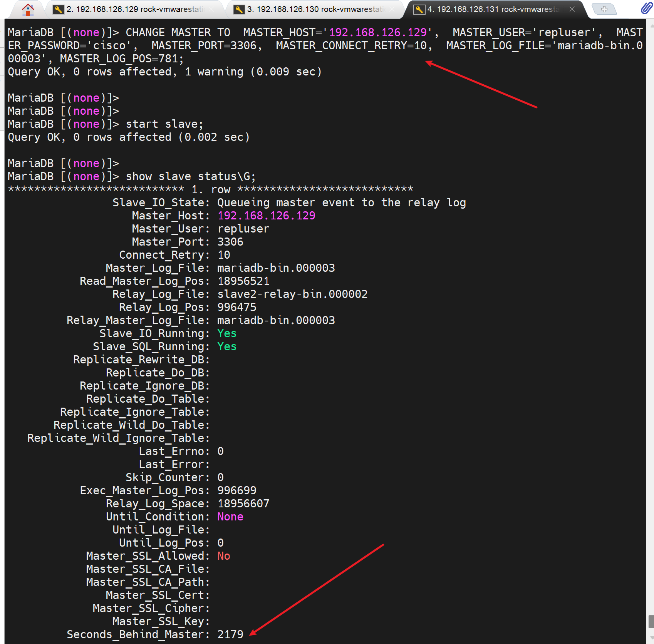Click the Master_Host value 192.168.126.129

pyautogui.click(x=266, y=216)
